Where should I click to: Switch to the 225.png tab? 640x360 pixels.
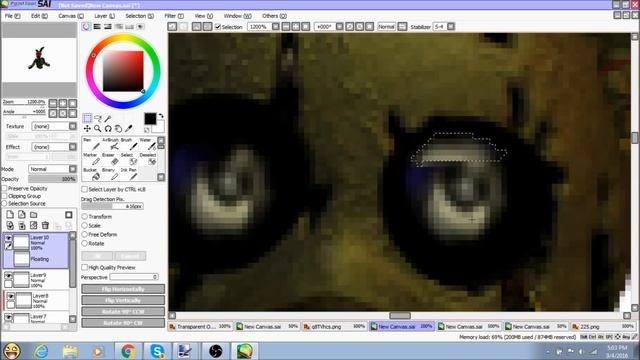603,327
